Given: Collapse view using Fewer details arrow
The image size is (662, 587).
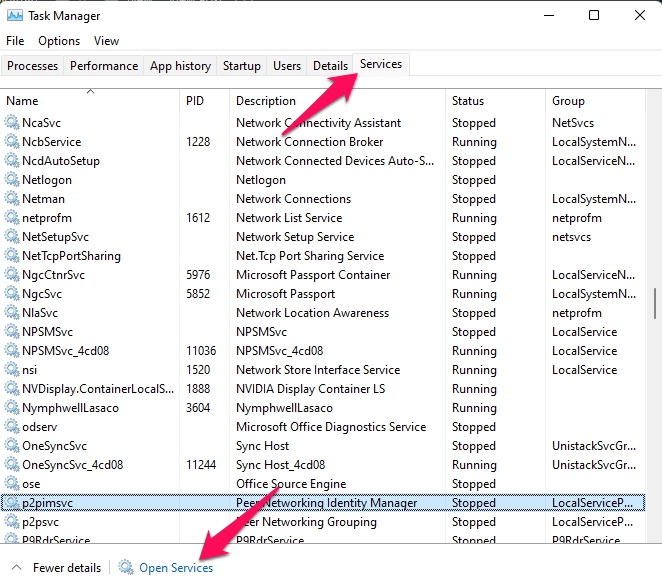Looking at the screenshot, I should tap(15, 568).
